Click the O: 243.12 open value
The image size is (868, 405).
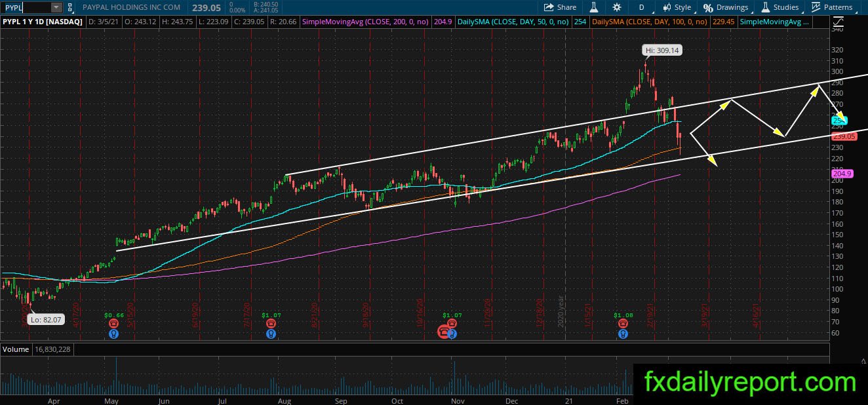[141, 22]
